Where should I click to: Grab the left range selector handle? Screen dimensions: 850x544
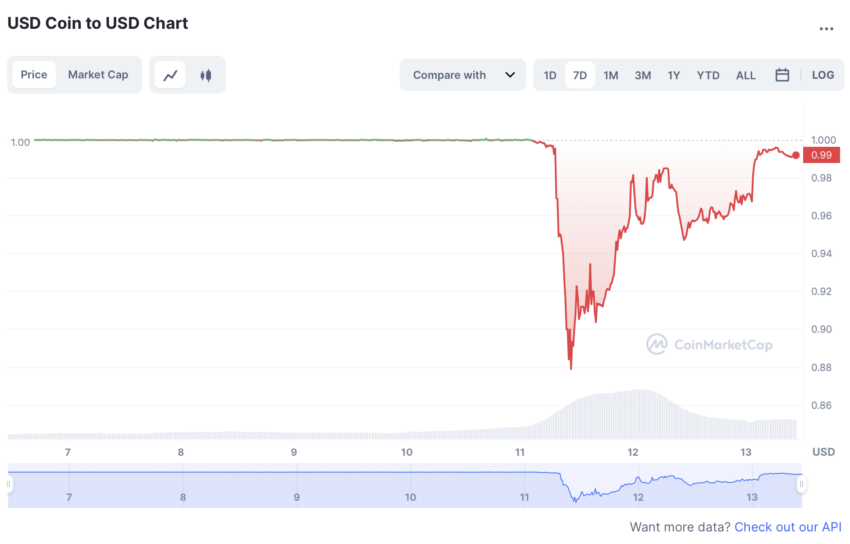pos(9,484)
